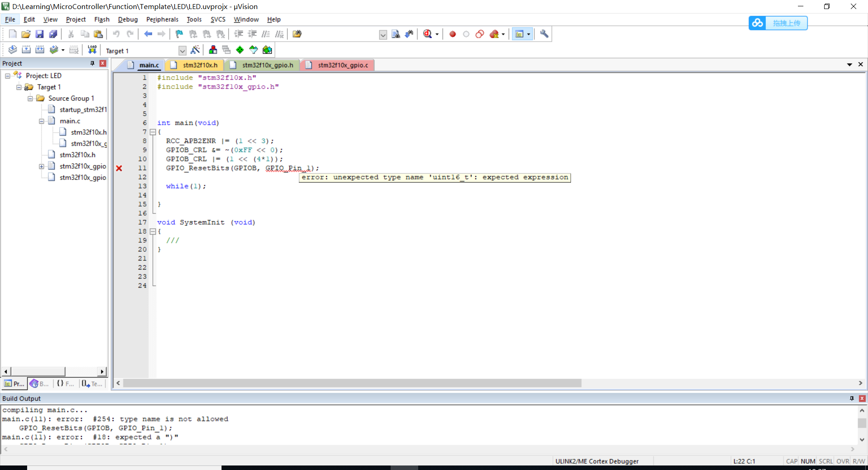The width and height of the screenshot is (868, 470).
Task: Collapse the Source Group 1 folder
Action: [x=30, y=99]
